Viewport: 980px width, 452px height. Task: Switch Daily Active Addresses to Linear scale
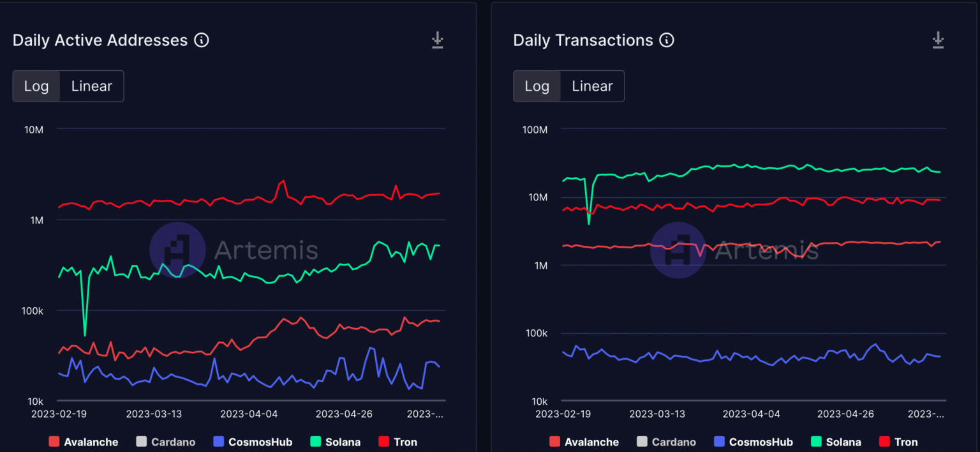pyautogui.click(x=92, y=86)
